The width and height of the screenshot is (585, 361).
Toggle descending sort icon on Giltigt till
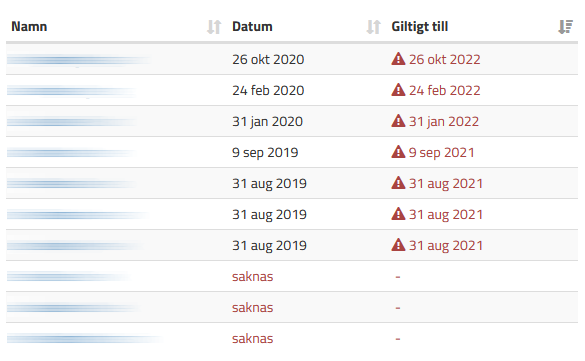click(x=565, y=27)
